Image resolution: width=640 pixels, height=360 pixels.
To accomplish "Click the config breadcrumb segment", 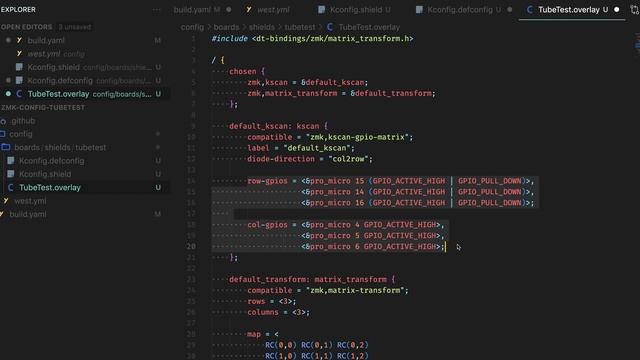I will click(x=192, y=27).
